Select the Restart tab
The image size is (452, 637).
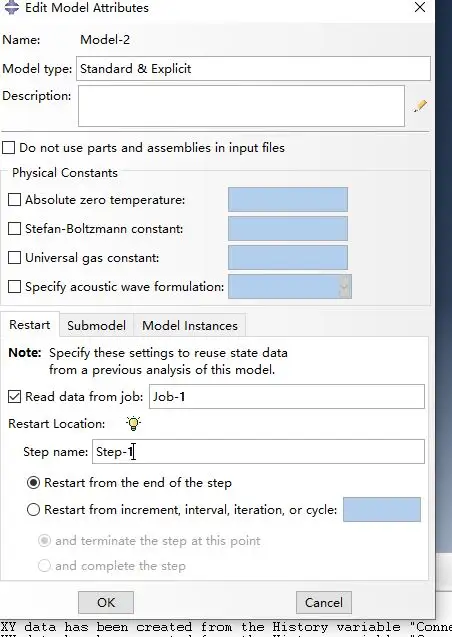(x=30, y=325)
